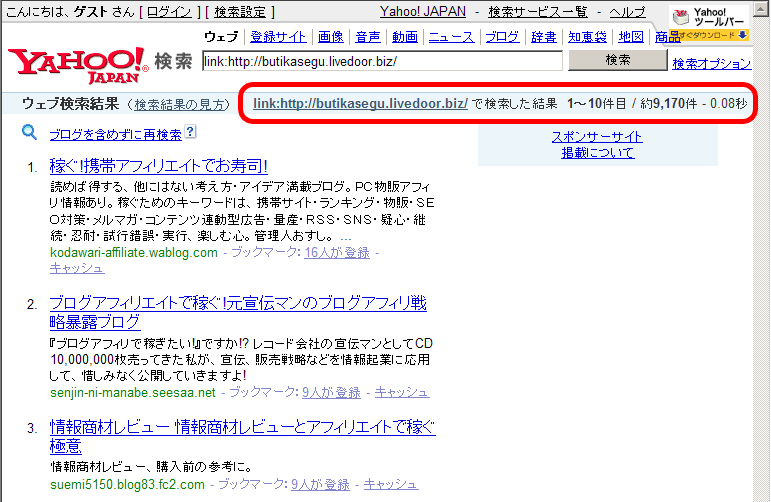Open 検索オプション link
The width and height of the screenshot is (771, 502).
712,63
